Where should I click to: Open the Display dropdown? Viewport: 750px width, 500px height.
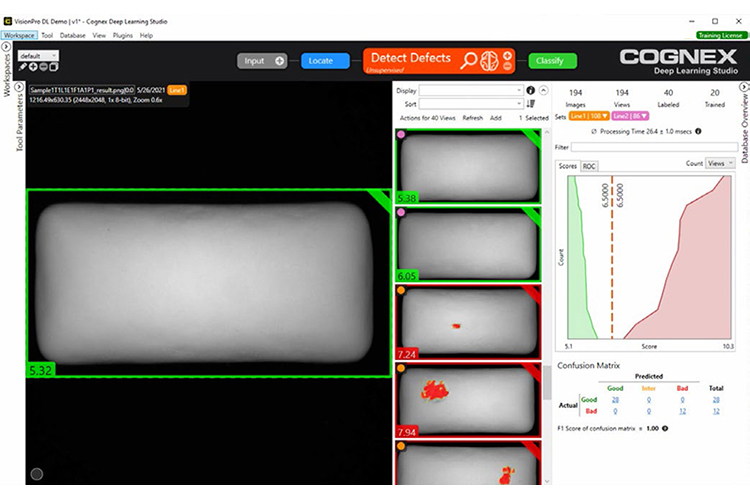point(470,90)
